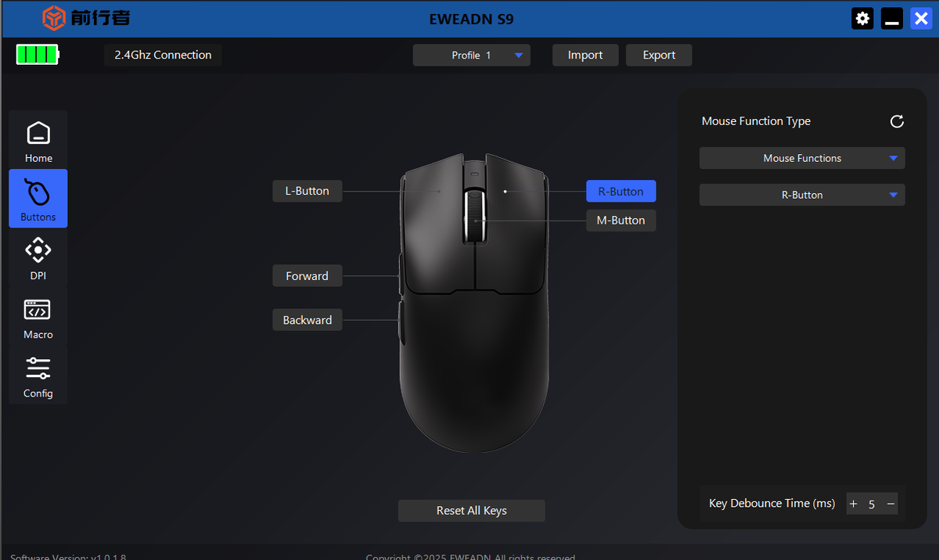
Task: Select the Buttons sidebar tab
Action: point(38,199)
